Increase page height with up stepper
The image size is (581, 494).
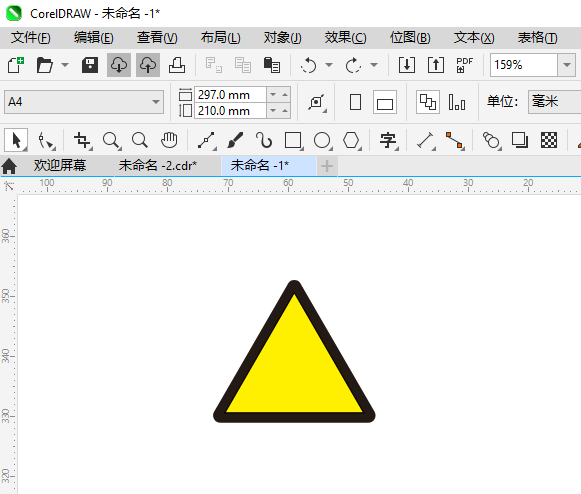click(285, 111)
